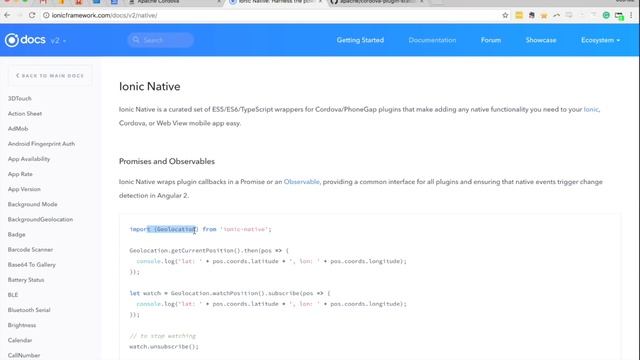Open Calendar in the sidebar

pyautogui.click(x=20, y=340)
